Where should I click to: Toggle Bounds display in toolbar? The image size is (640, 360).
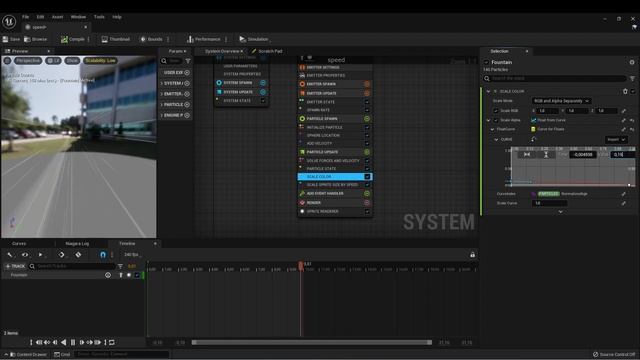tap(151, 39)
